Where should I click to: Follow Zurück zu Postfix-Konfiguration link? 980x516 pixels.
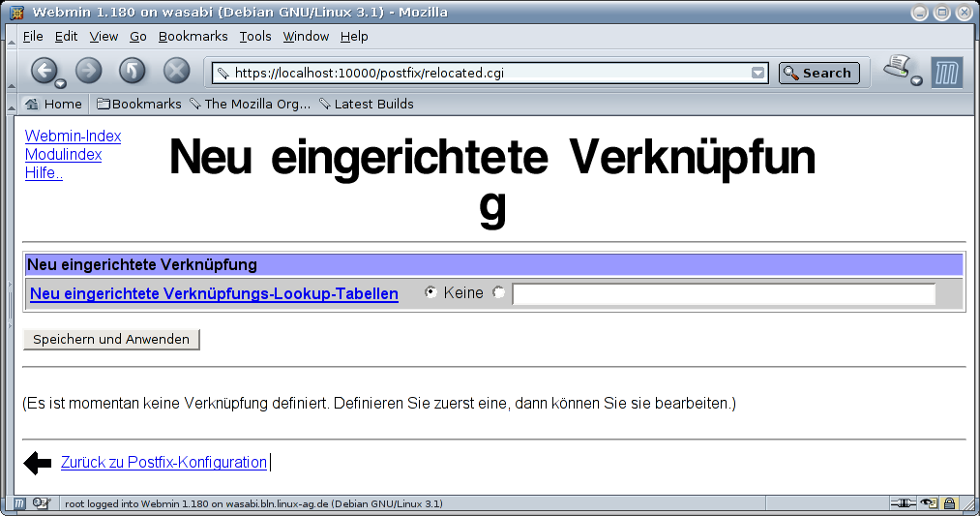point(163,462)
